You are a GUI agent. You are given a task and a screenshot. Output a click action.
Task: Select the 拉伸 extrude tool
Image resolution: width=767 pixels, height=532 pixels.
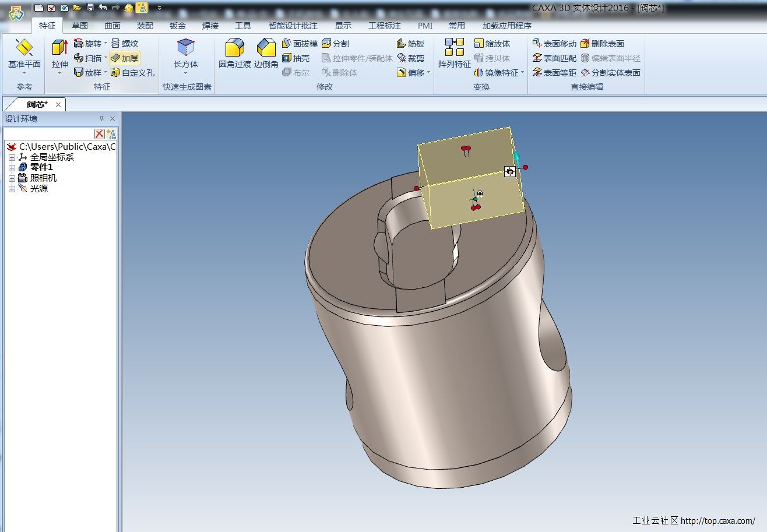60,53
